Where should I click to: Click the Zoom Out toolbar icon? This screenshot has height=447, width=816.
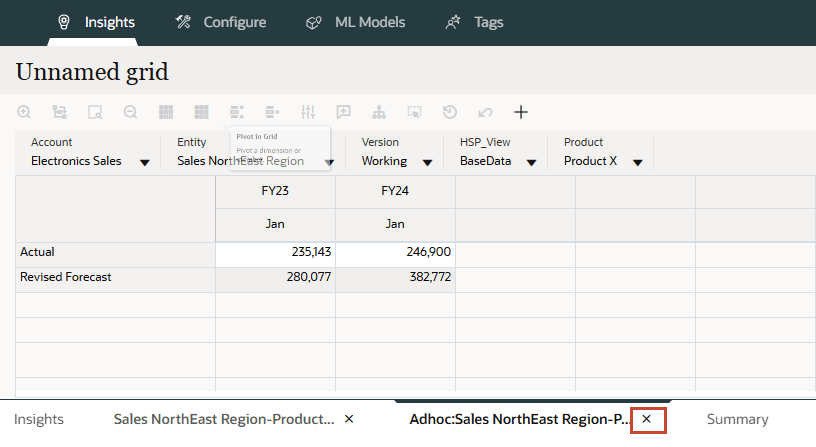130,112
